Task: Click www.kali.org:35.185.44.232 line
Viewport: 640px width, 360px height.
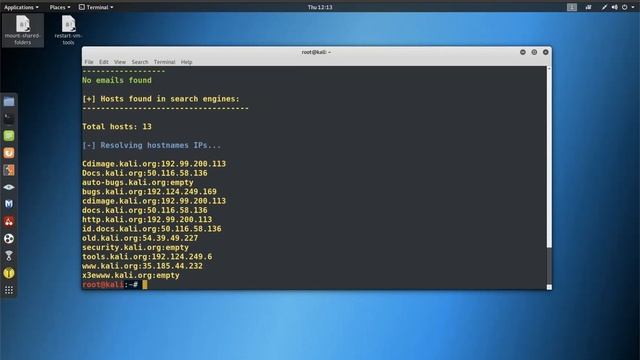Action: [142, 266]
